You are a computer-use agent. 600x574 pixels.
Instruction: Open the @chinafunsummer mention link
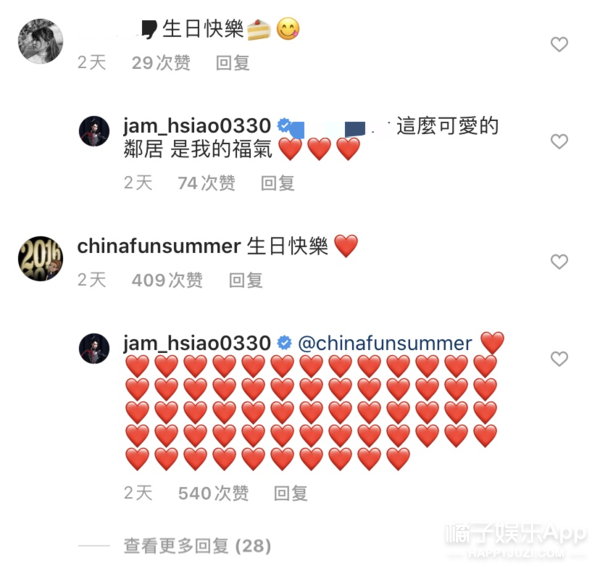coord(385,343)
